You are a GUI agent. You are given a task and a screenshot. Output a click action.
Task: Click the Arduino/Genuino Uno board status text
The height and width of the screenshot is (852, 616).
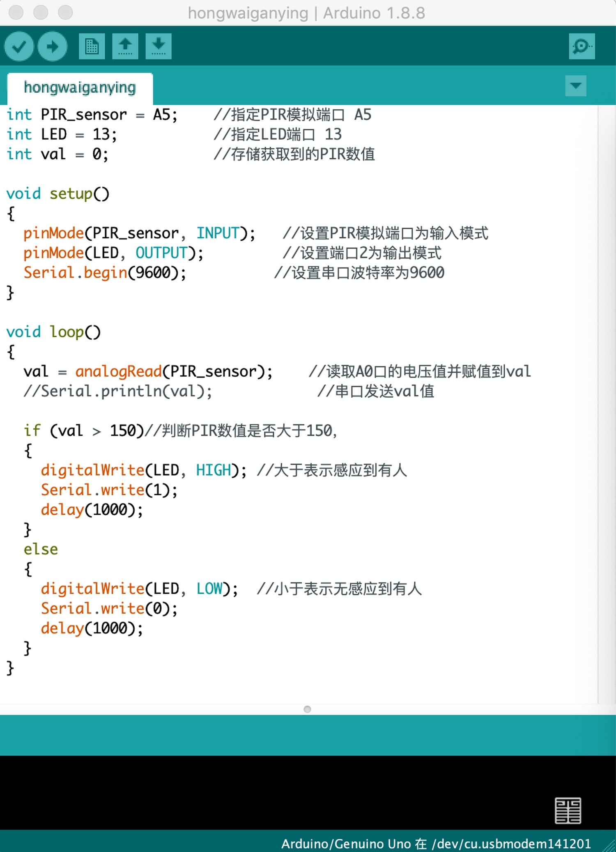(436, 843)
